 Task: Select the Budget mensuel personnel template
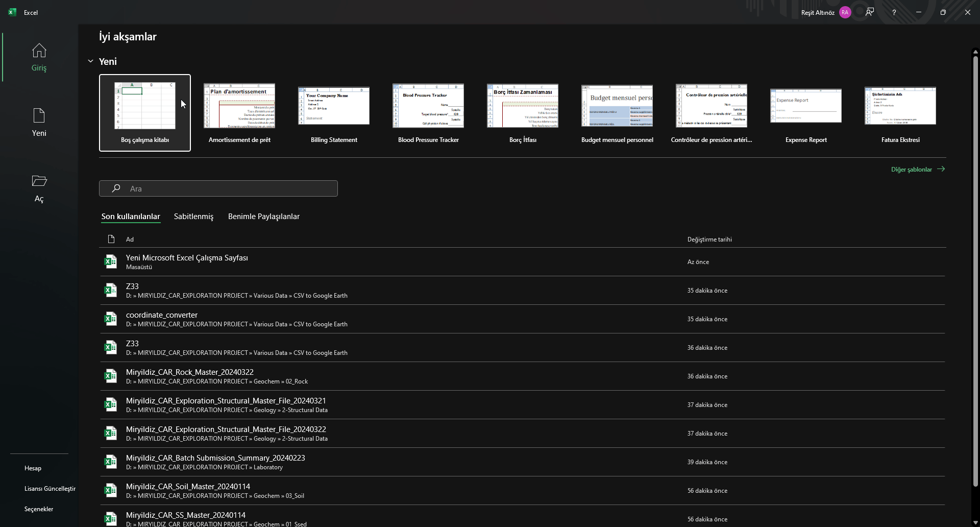tap(617, 113)
